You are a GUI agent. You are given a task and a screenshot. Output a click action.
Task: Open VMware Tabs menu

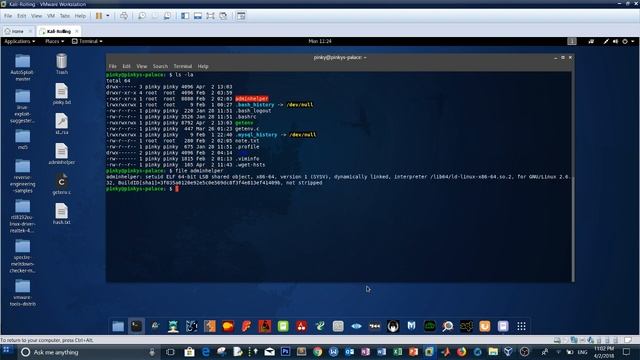pyautogui.click(x=64, y=16)
